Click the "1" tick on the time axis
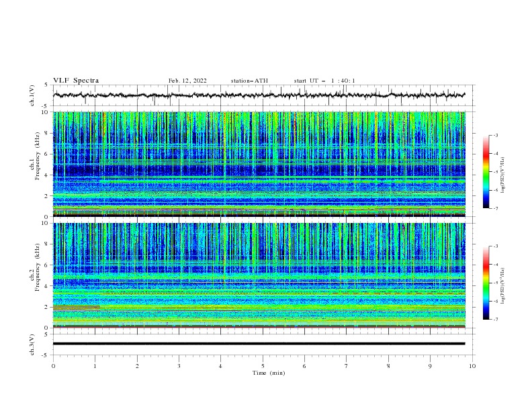Screen dimensions: 532x411 (95, 366)
